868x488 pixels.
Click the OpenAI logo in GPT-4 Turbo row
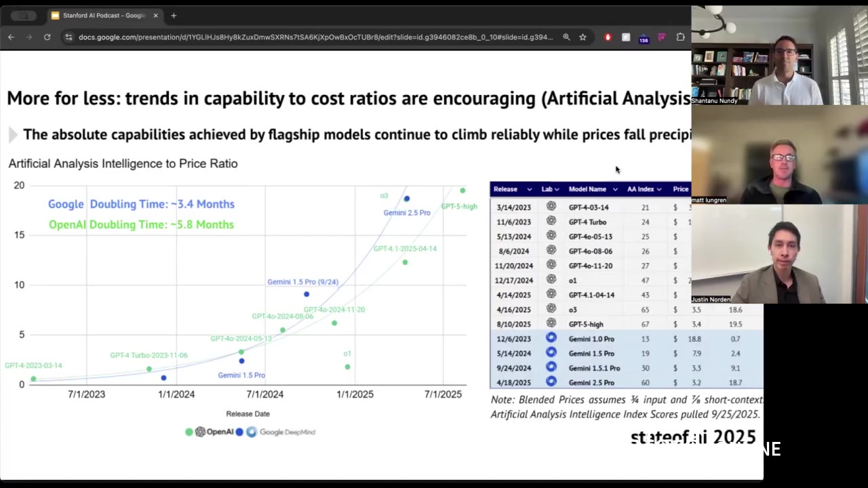coord(551,222)
